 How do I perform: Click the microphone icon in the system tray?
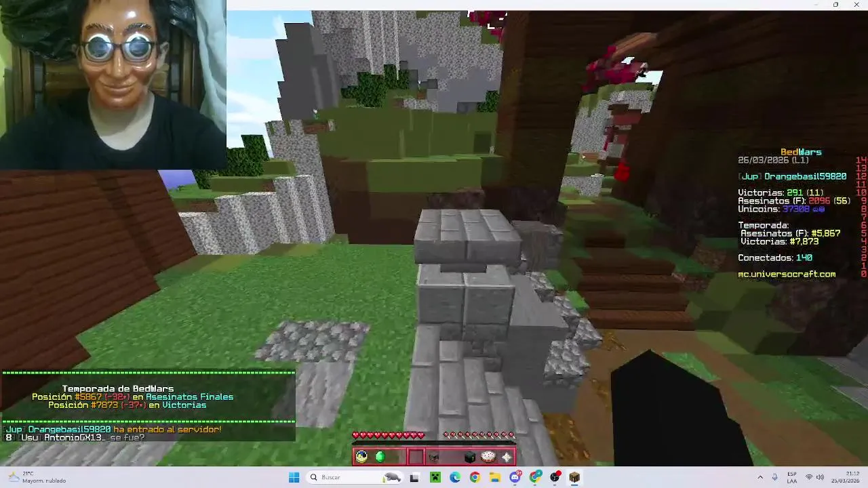[x=774, y=477]
